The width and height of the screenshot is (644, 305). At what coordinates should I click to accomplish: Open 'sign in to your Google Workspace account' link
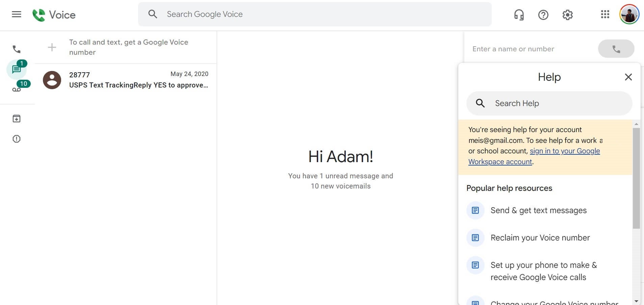point(534,156)
